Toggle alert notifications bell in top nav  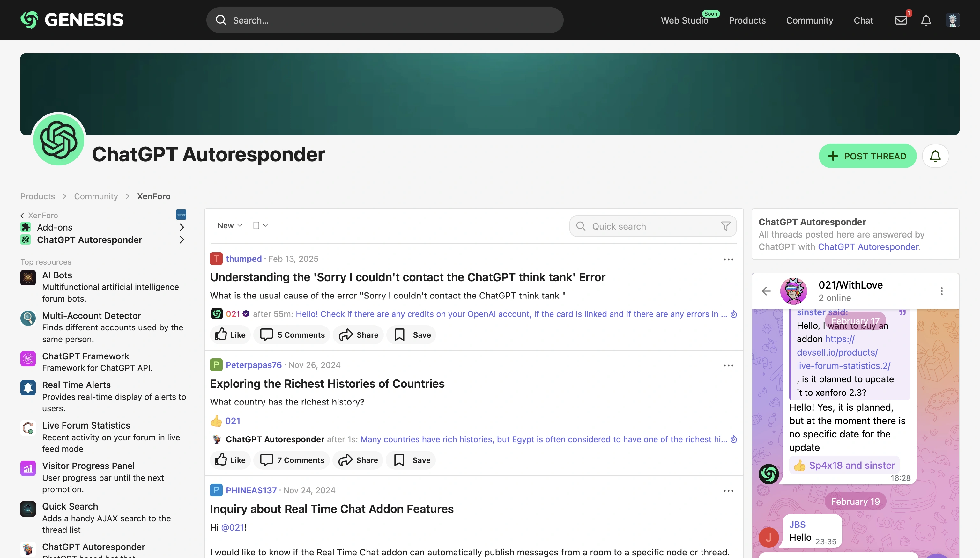point(926,20)
